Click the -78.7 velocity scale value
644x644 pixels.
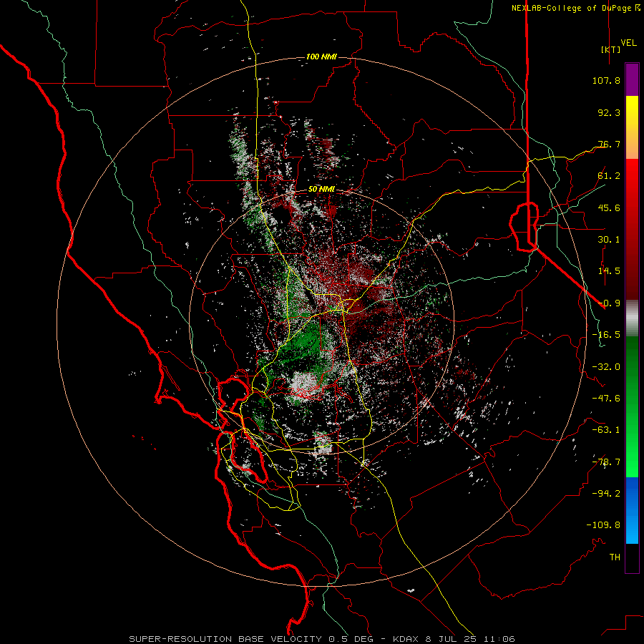(x=606, y=462)
